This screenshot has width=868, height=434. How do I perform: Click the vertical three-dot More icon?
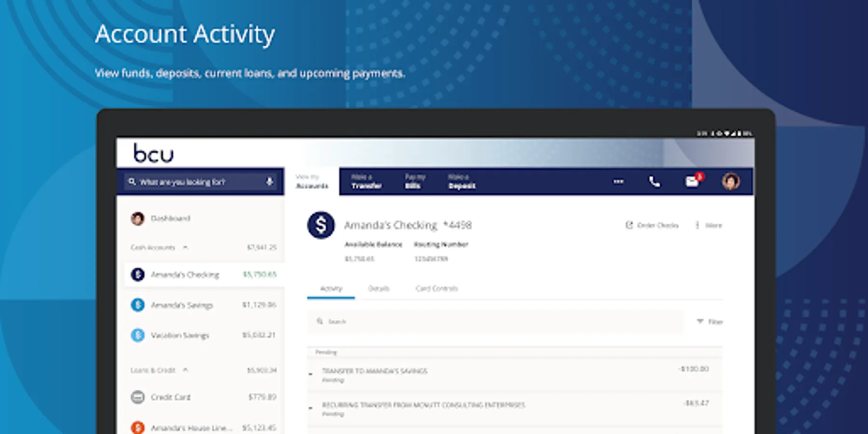tap(697, 225)
